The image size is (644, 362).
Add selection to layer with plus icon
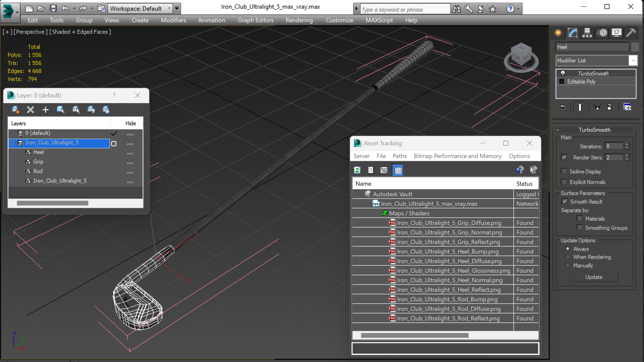(46, 110)
